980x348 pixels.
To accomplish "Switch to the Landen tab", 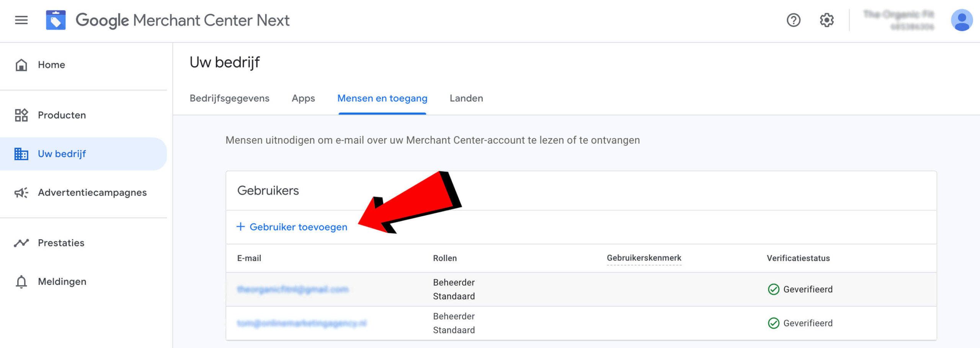I will (x=466, y=98).
